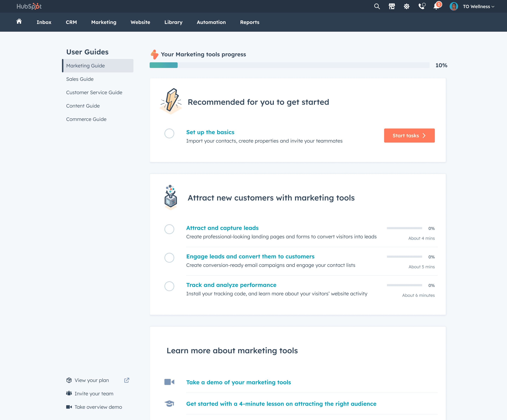Open the calling phone icon
Image resolution: width=507 pixels, height=420 pixels.
click(422, 6)
